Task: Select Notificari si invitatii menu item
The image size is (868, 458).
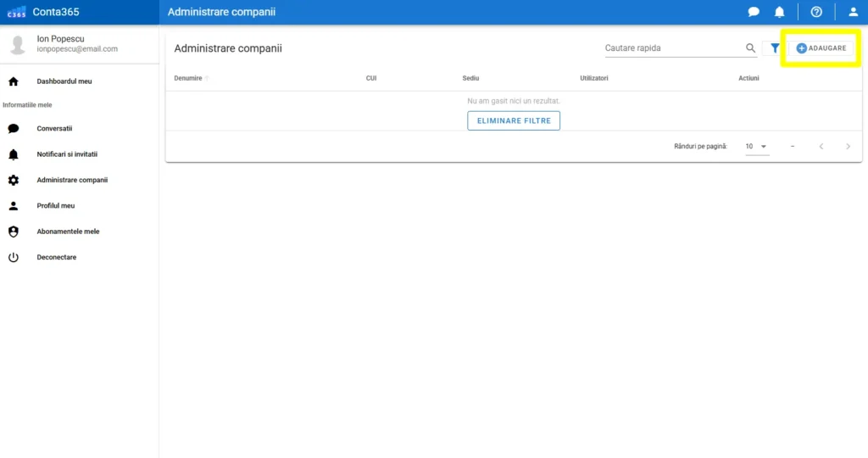Action: 67,154
